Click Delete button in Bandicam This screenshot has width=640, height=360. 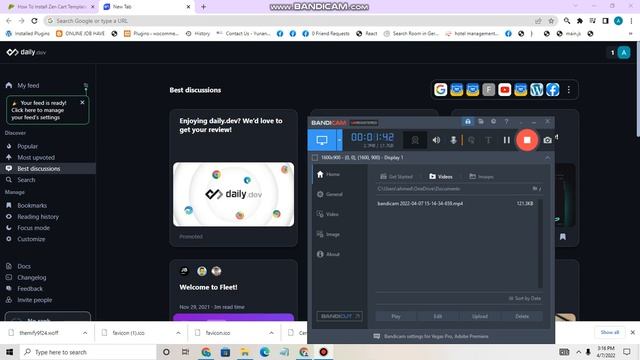coord(522,316)
